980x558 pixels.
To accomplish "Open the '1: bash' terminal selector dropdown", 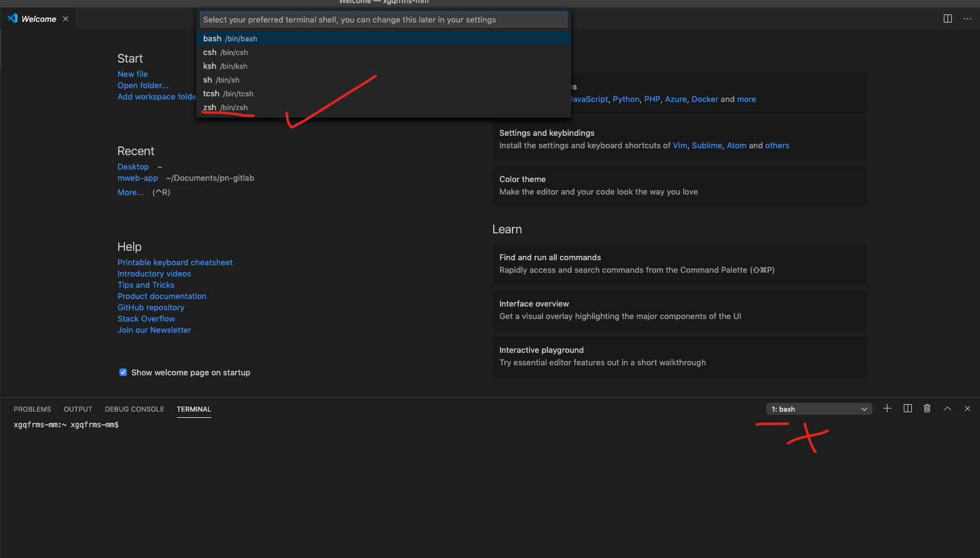I will [819, 409].
